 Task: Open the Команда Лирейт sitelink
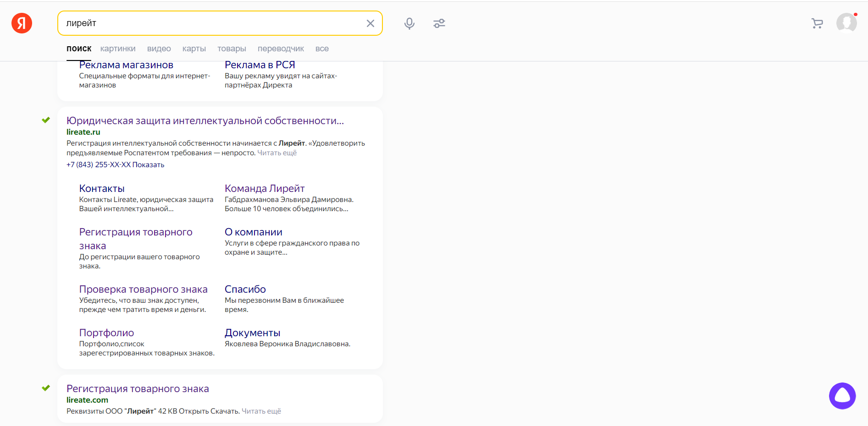coord(265,188)
